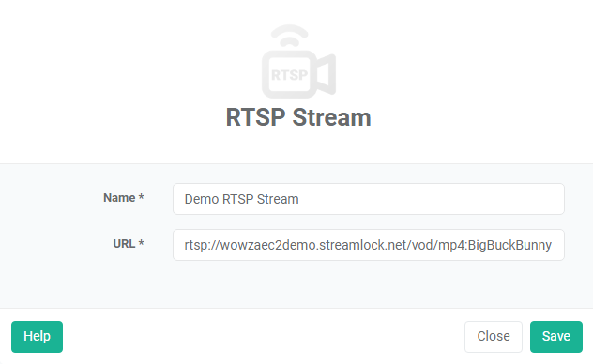The width and height of the screenshot is (593, 364).
Task: Save the RTSP stream settings
Action: tap(555, 337)
